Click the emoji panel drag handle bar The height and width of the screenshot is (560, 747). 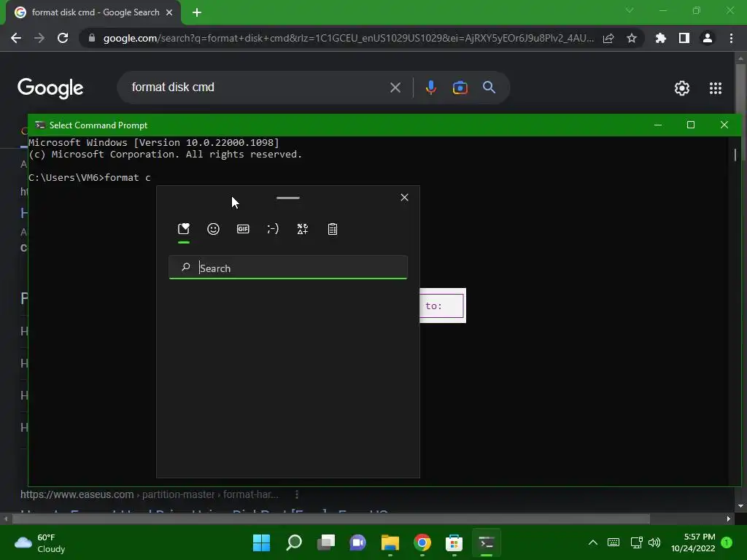[x=287, y=198]
